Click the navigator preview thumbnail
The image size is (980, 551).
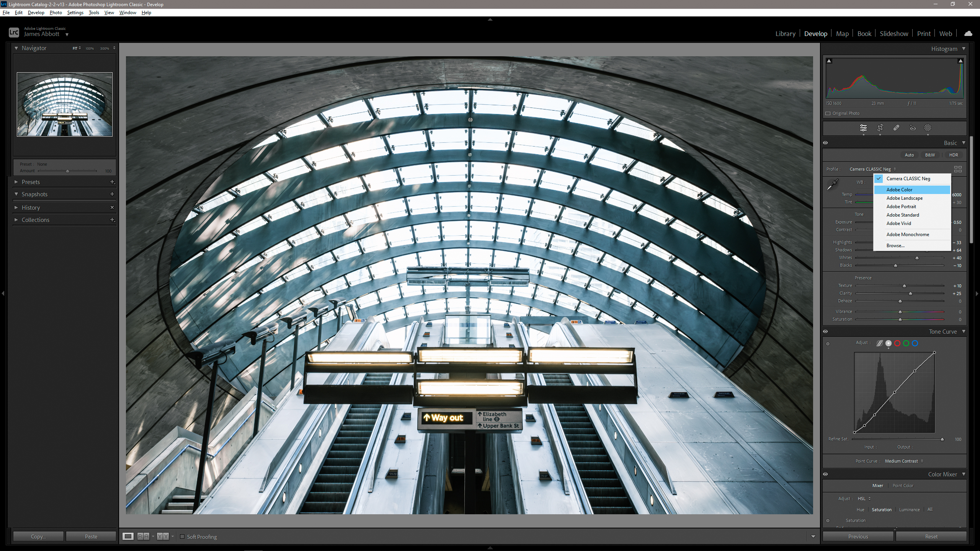point(65,104)
